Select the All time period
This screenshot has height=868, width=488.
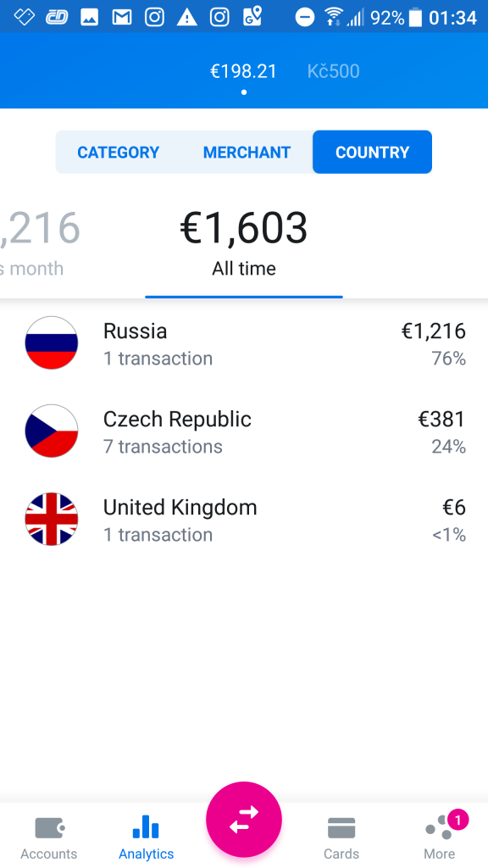244,243
